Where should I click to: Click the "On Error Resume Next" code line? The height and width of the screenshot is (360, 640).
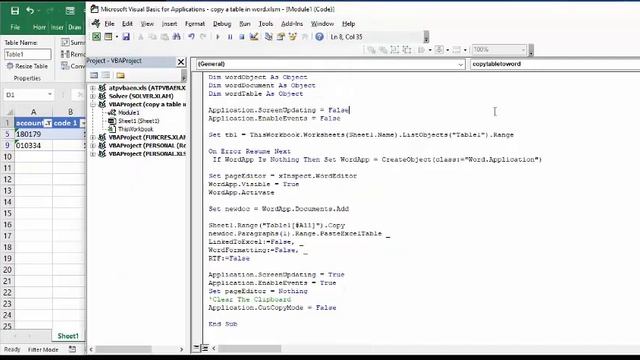pos(249,151)
